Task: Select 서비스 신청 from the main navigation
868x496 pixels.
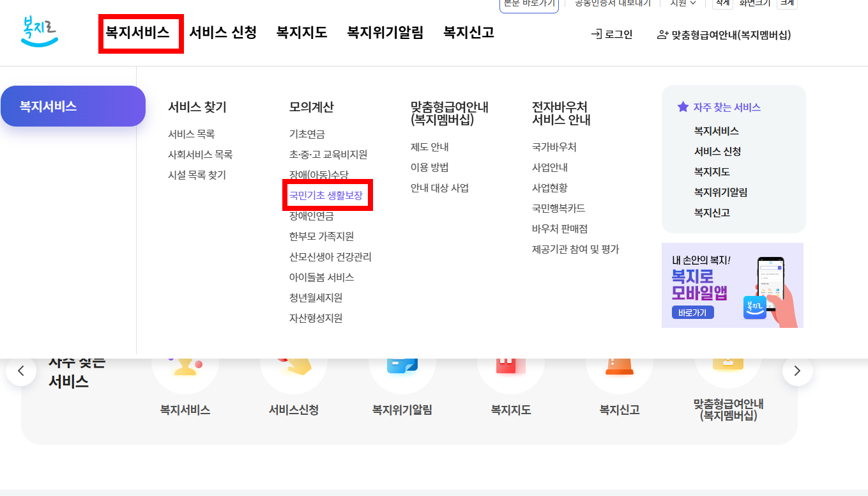Action: coord(222,33)
